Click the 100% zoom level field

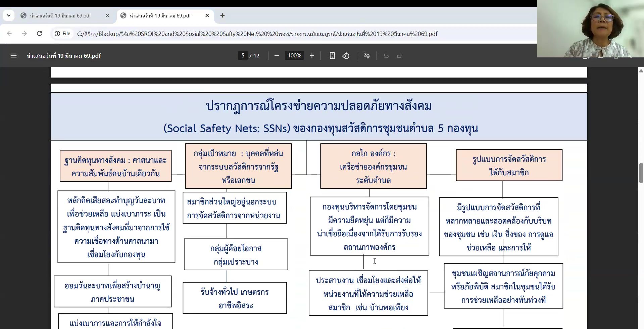294,56
